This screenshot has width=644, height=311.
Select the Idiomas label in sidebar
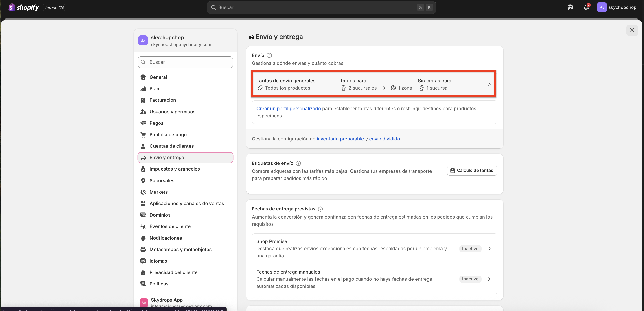(x=158, y=261)
